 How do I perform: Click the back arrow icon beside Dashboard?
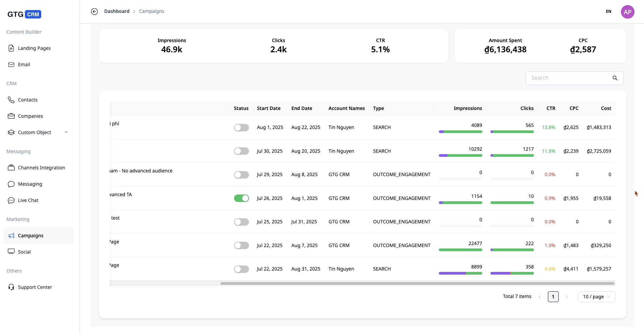94,12
